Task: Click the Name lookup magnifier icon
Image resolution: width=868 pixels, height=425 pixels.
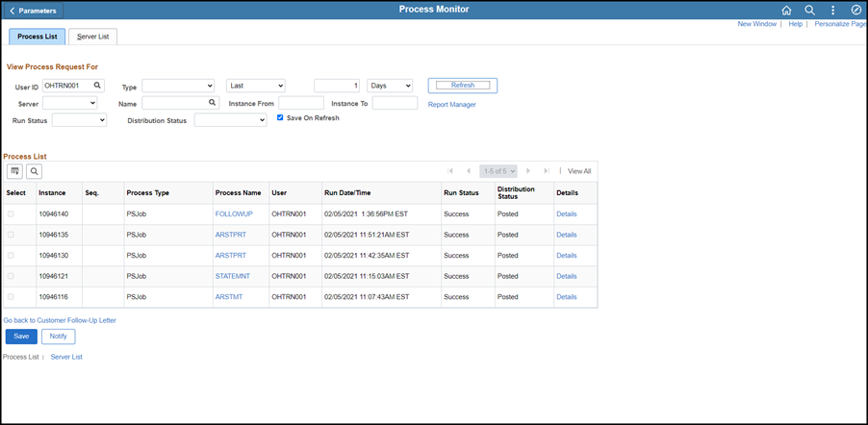Action: [212, 102]
